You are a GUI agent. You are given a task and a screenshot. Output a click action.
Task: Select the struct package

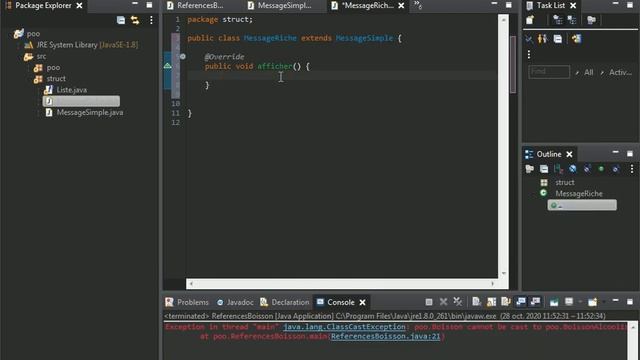coord(50,78)
